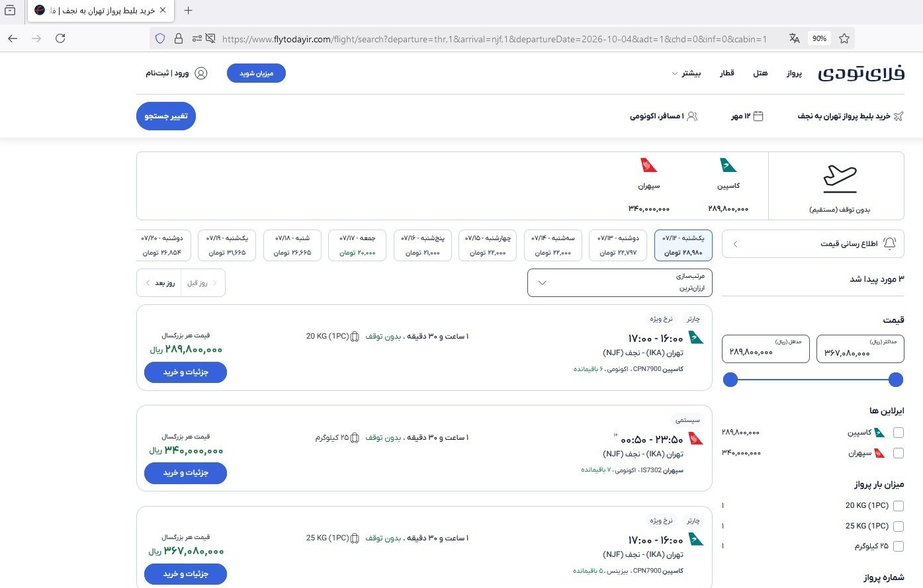The height and width of the screenshot is (588, 923).
Task: Click the browser address bar URL
Action: pyautogui.click(x=494, y=39)
